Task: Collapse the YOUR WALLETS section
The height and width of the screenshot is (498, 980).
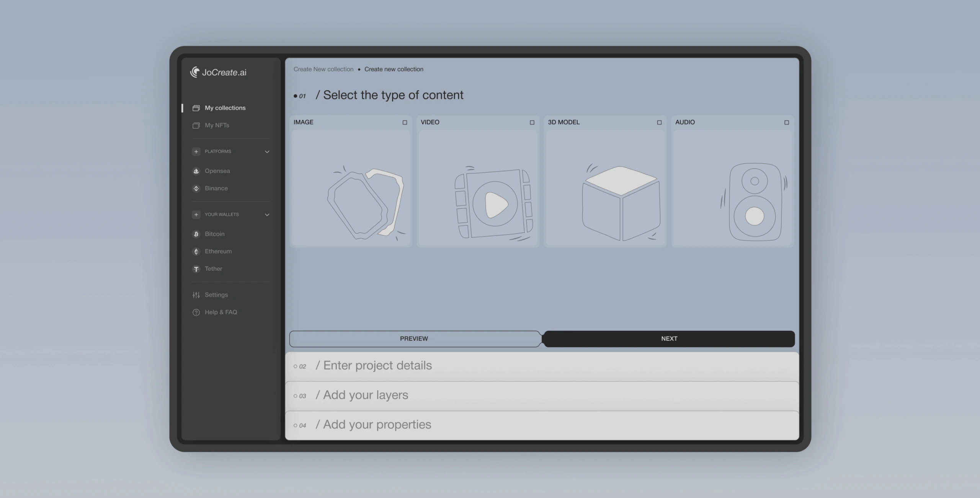Action: (267, 215)
